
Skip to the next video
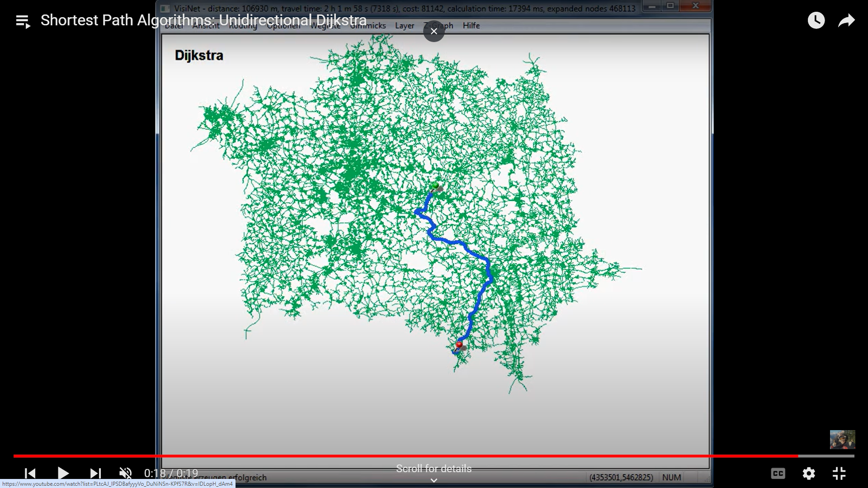(95, 473)
